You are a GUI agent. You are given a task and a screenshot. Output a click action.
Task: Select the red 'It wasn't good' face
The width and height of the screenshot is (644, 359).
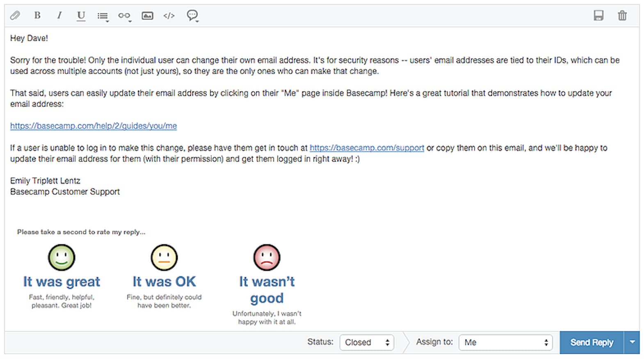click(x=267, y=258)
